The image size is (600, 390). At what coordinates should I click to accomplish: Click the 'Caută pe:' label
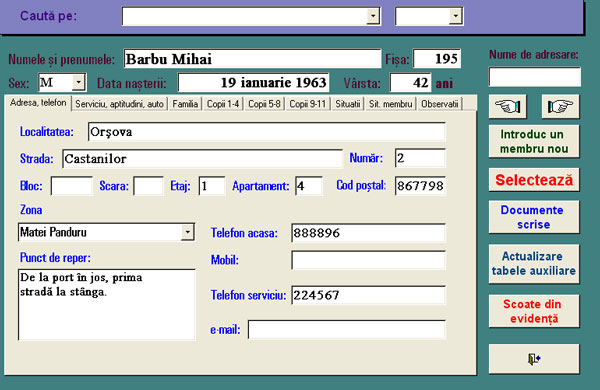click(x=49, y=16)
